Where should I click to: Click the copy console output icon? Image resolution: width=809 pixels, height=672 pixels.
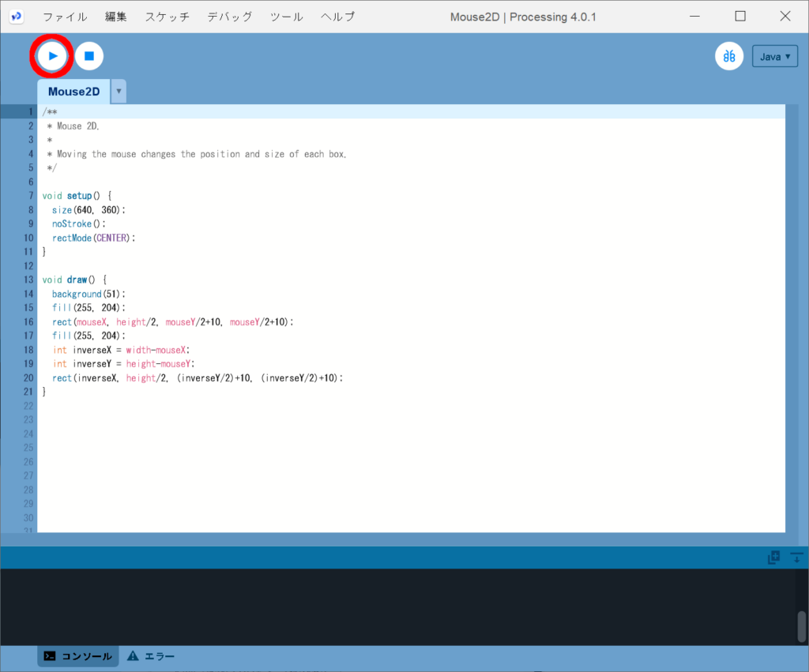point(773,557)
